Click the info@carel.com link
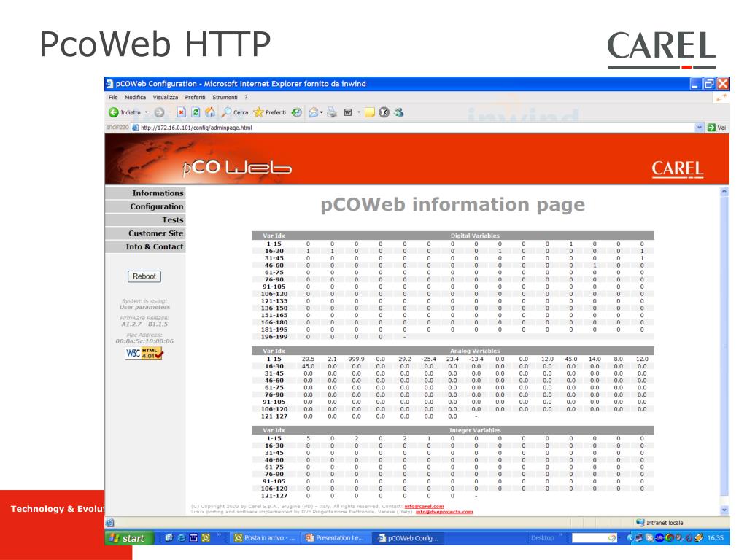747x560 pixels. 424,506
